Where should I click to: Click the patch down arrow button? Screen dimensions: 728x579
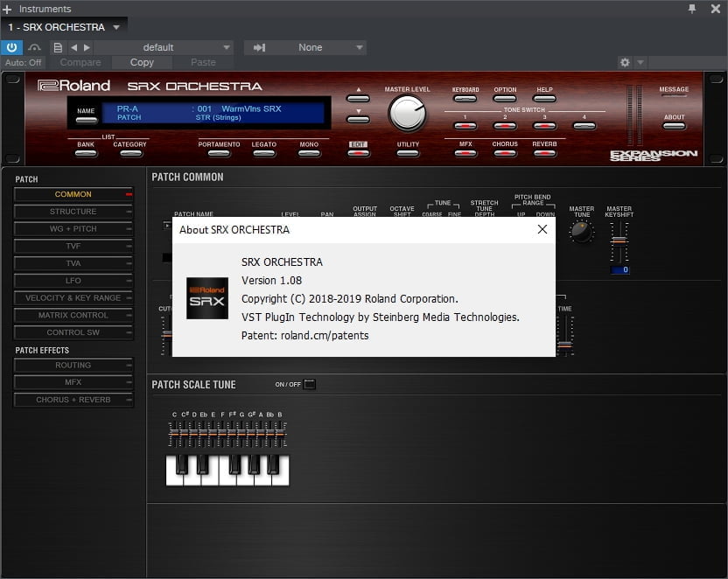[358, 119]
